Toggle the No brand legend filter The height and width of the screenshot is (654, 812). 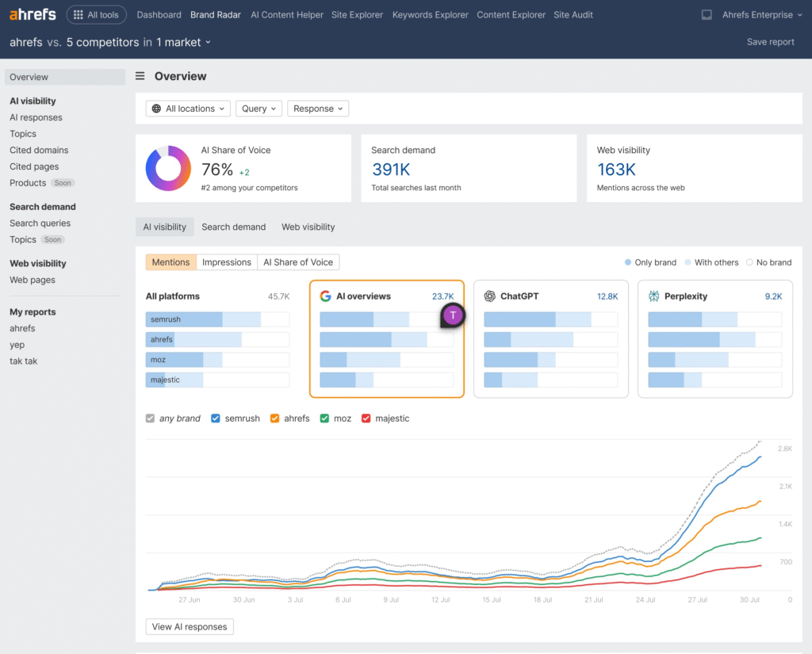click(768, 262)
